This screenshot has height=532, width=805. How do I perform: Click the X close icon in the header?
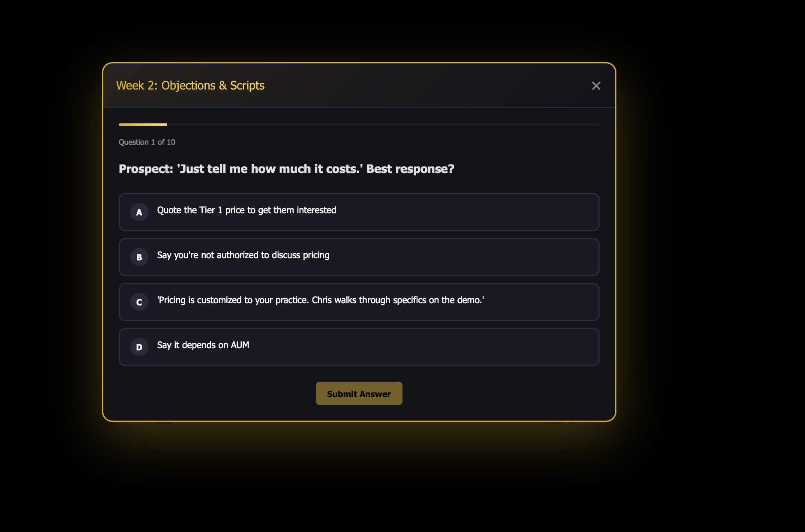tap(596, 86)
